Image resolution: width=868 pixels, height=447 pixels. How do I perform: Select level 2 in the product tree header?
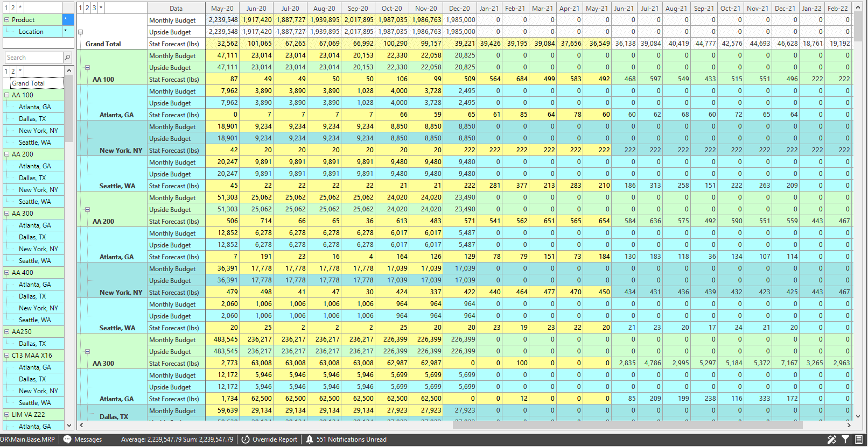click(x=13, y=71)
